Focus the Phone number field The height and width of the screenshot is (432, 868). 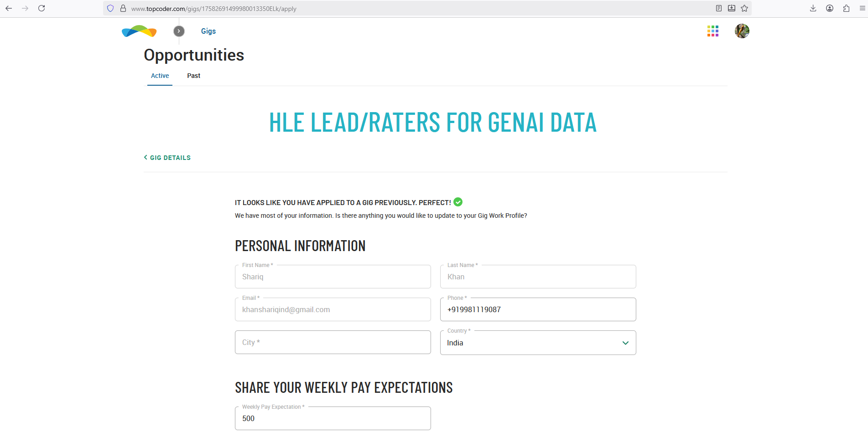click(x=538, y=309)
